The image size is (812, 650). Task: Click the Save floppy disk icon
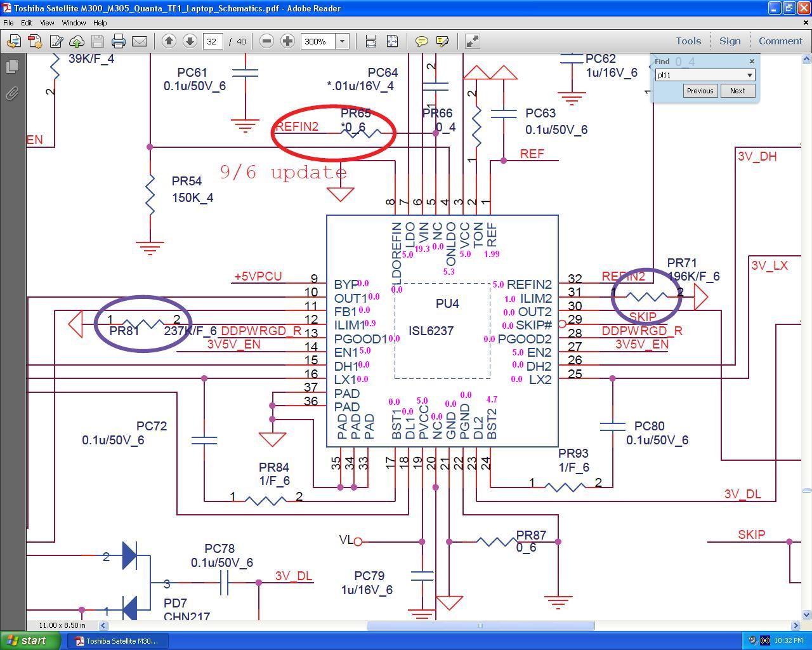tap(98, 41)
